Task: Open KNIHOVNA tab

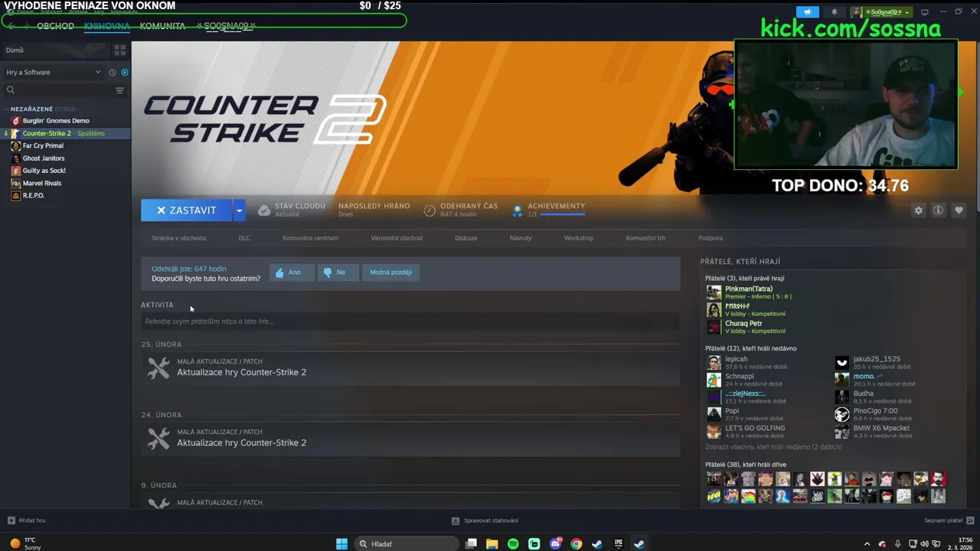Action: [106, 26]
